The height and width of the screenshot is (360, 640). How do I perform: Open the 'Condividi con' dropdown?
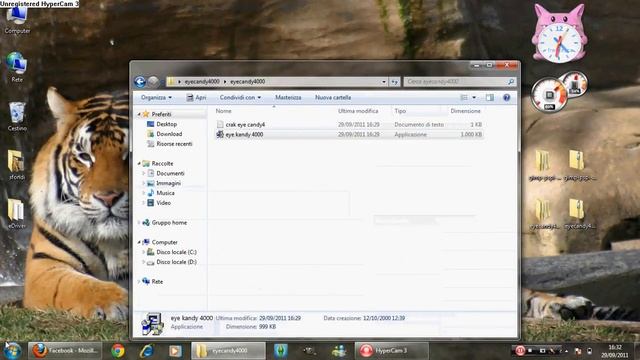point(240,98)
